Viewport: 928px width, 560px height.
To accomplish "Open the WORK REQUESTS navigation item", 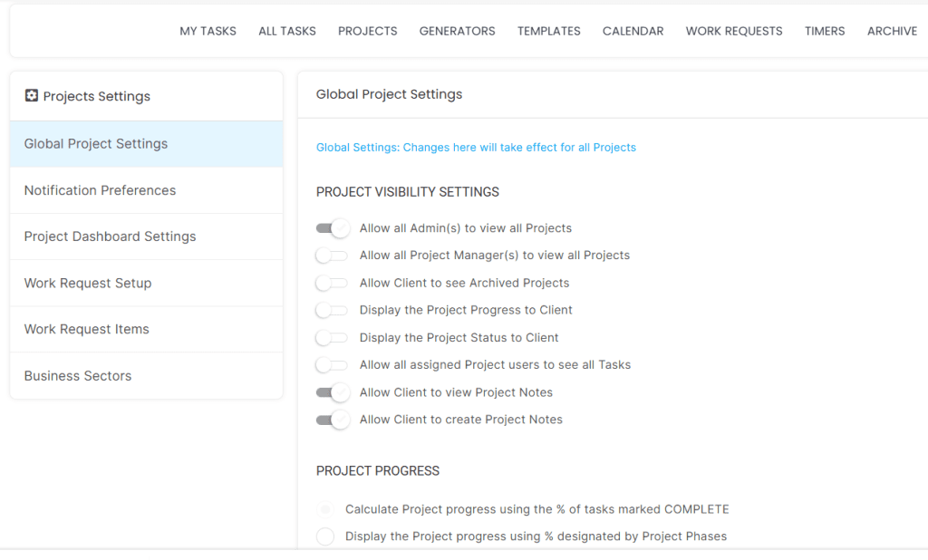I will pyautogui.click(x=733, y=31).
